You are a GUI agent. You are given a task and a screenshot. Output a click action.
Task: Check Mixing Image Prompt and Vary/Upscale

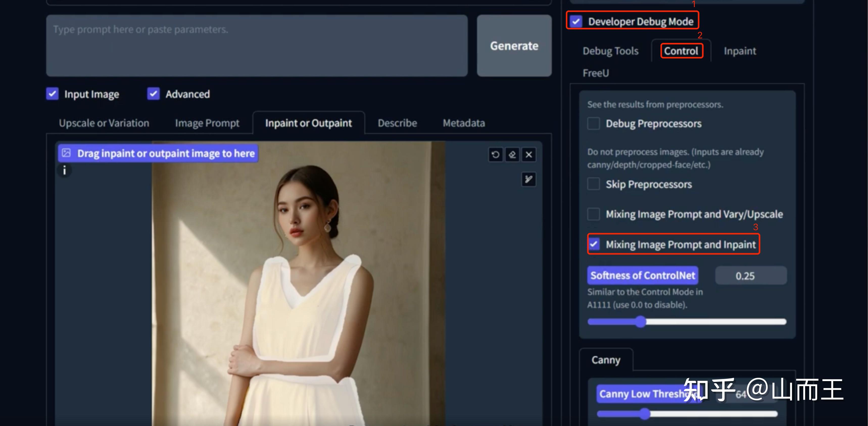tap(593, 214)
